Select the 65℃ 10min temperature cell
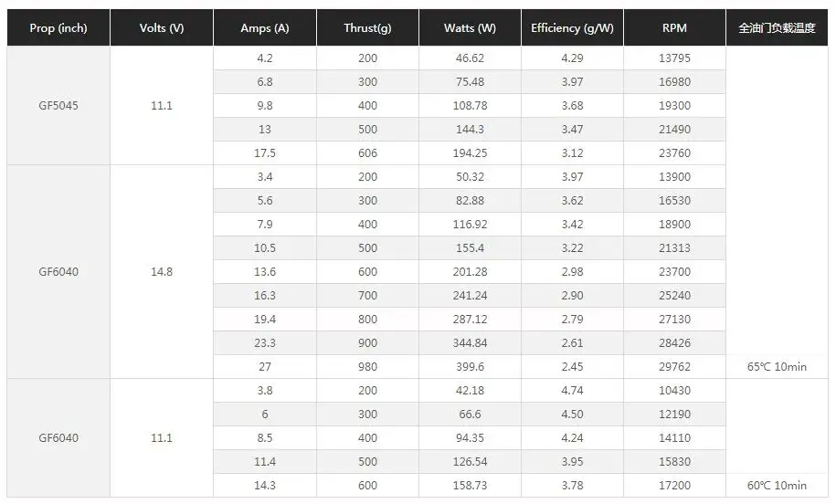Viewport: 836px width, 504px height. (x=777, y=366)
